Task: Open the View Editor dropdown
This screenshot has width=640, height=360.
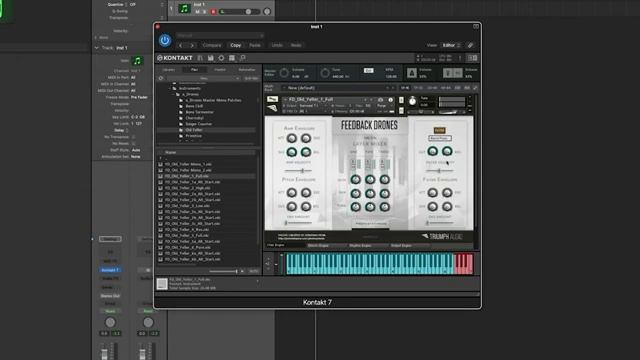Action: tap(451, 45)
